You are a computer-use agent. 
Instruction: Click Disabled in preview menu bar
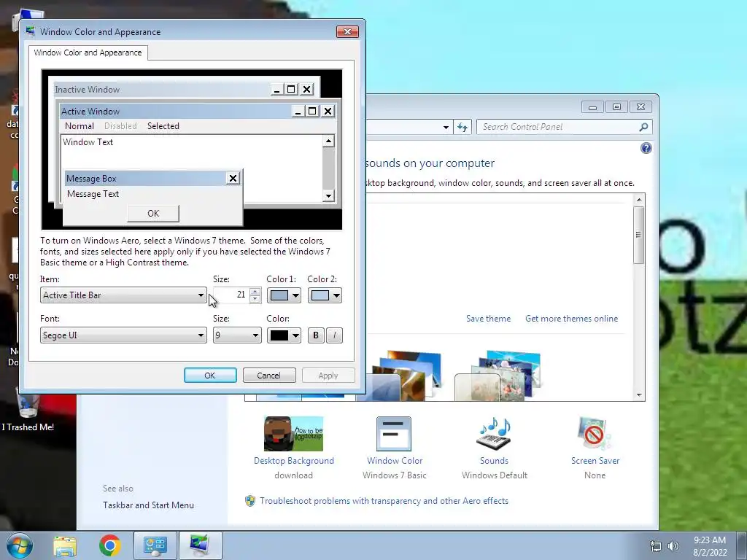pyautogui.click(x=120, y=126)
